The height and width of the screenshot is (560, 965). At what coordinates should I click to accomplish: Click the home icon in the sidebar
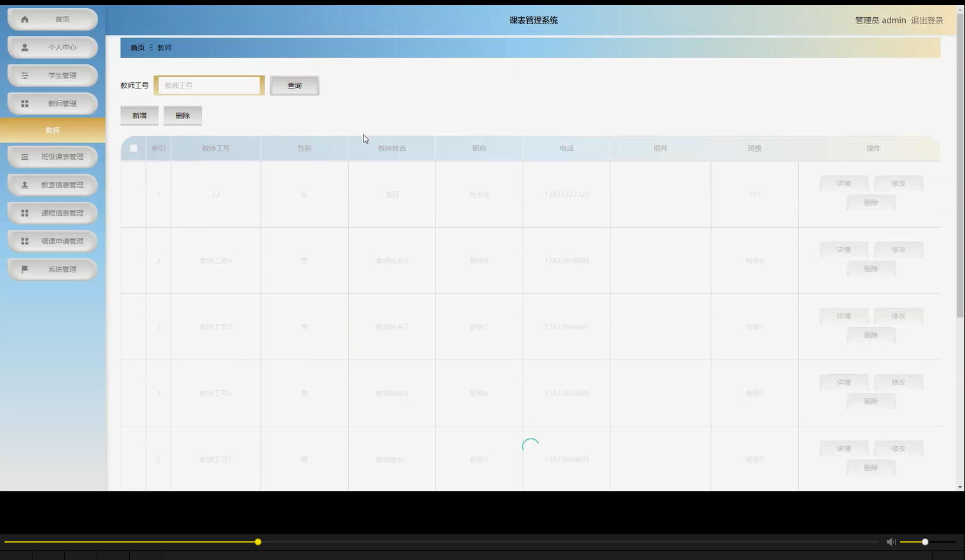[25, 19]
